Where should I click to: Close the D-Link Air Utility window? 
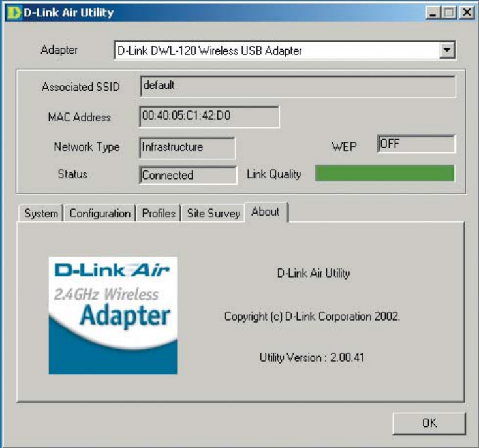(467, 12)
